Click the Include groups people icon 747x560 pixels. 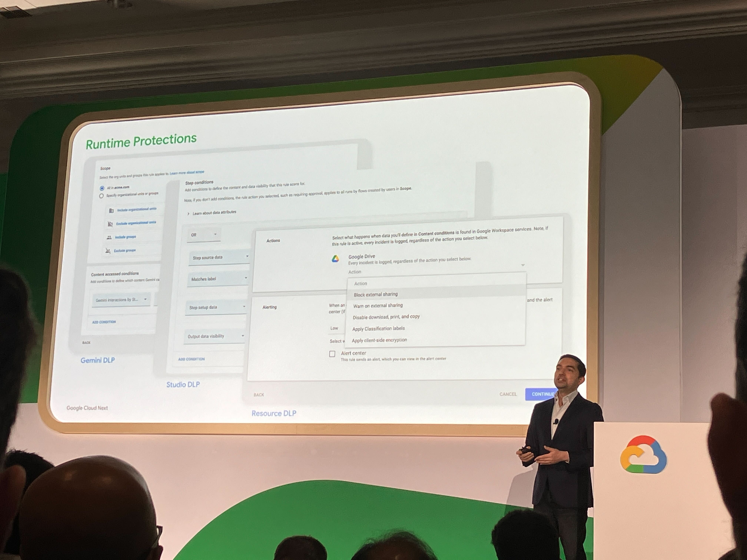pos(109,238)
